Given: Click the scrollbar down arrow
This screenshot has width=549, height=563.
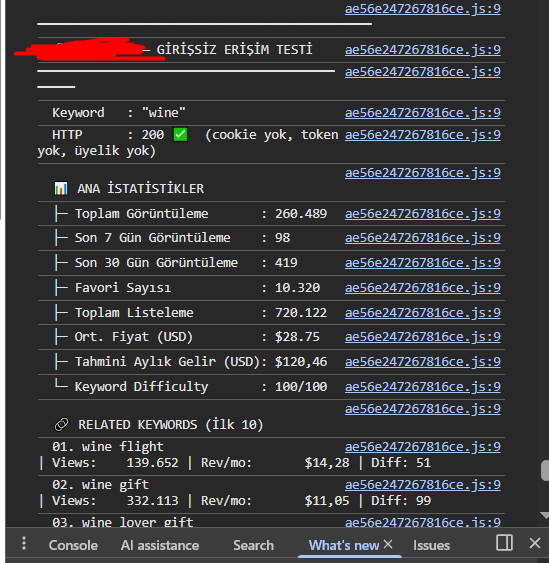Looking at the screenshot, I should [x=545, y=516].
